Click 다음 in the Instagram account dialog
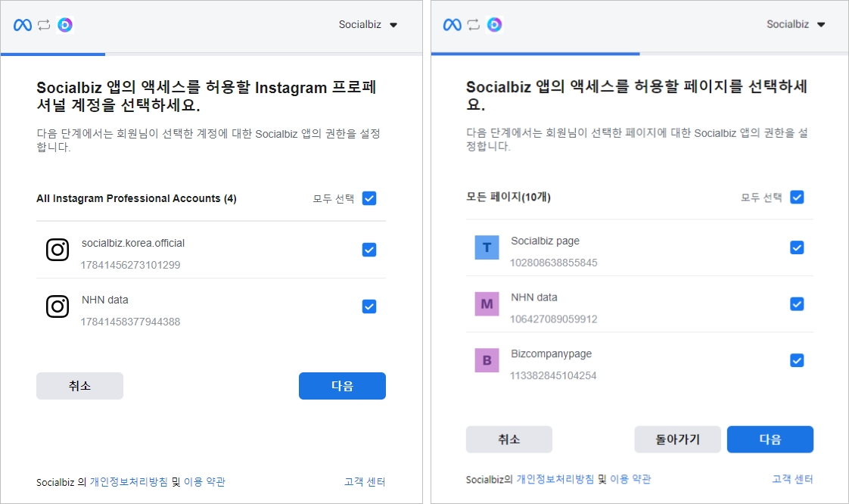This screenshot has width=849, height=504. pos(342,386)
